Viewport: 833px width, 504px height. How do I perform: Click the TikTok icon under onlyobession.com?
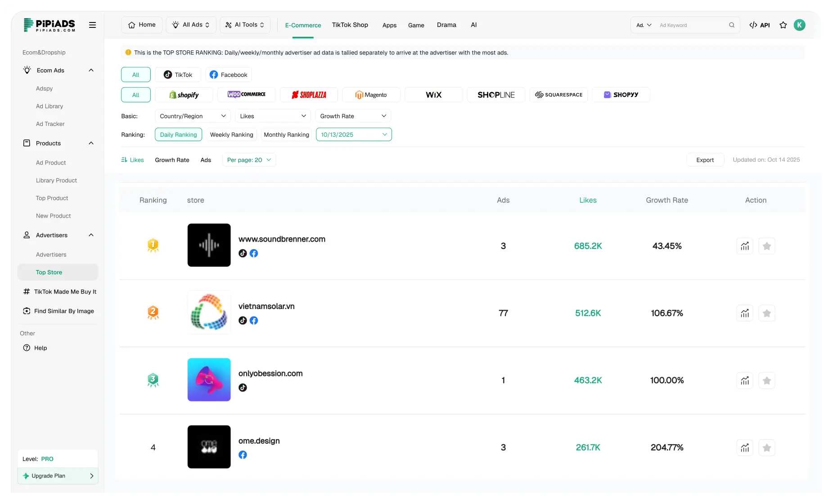click(243, 388)
